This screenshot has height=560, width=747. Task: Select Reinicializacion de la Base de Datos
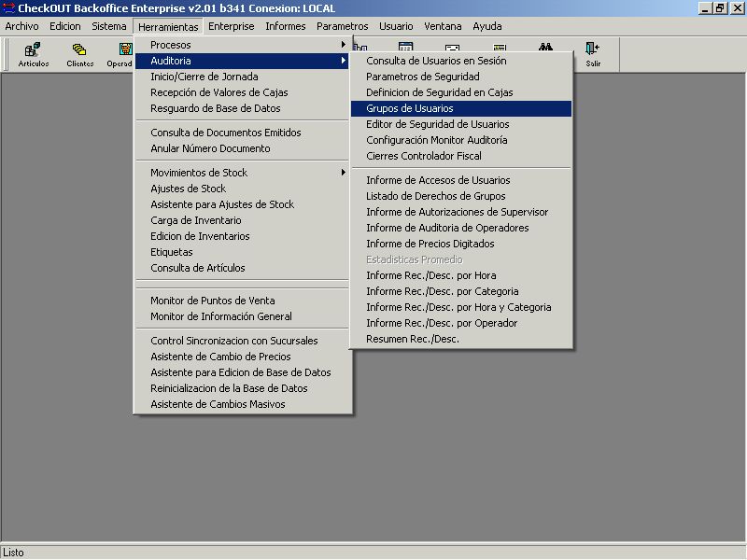click(x=243, y=388)
